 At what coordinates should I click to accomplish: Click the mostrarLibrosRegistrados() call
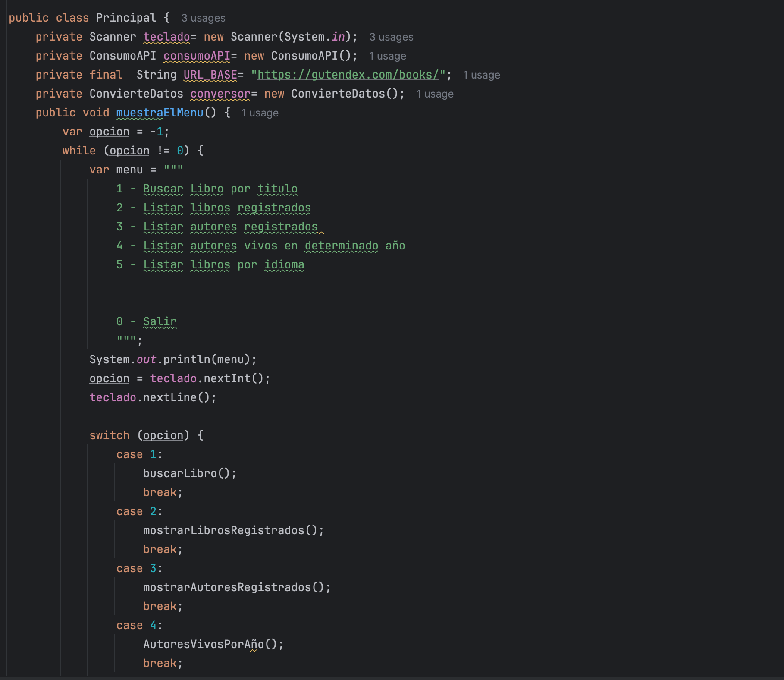(x=233, y=530)
